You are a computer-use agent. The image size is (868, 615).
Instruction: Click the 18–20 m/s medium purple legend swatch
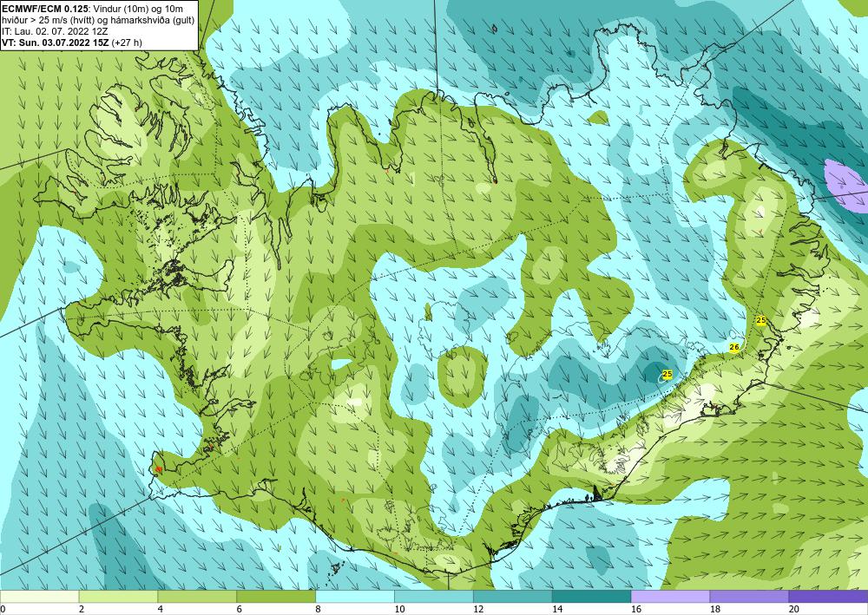click(x=749, y=597)
